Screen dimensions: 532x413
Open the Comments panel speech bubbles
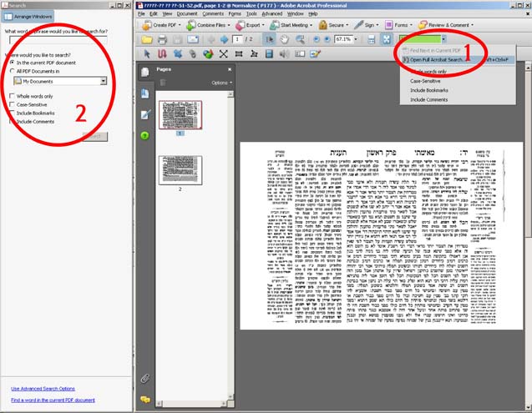(145, 400)
